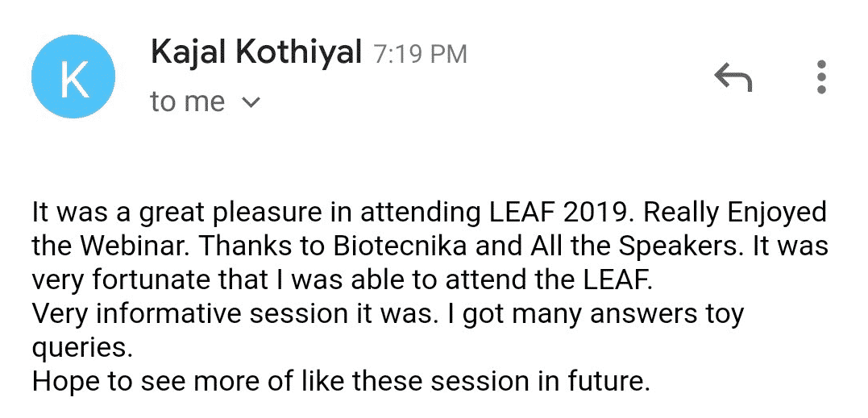Click the line starting "very fortunate that"
Viewport: 868px width, 418px height.
[x=342, y=281]
